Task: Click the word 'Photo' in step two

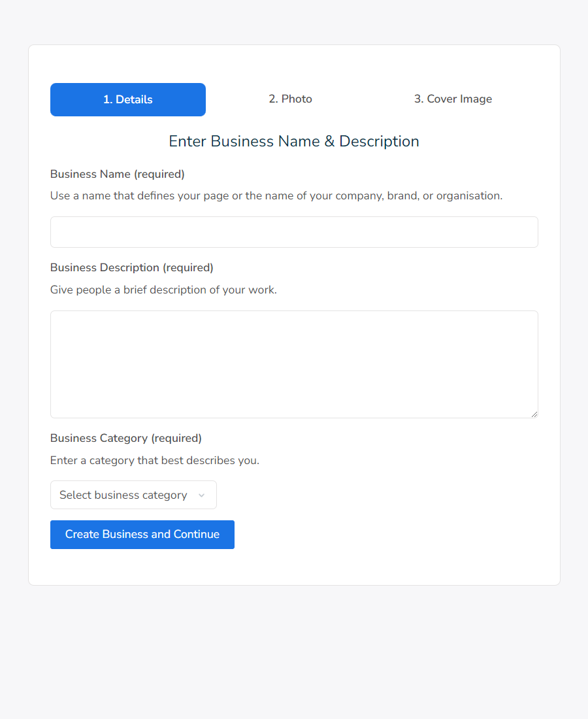Action: coord(297,99)
